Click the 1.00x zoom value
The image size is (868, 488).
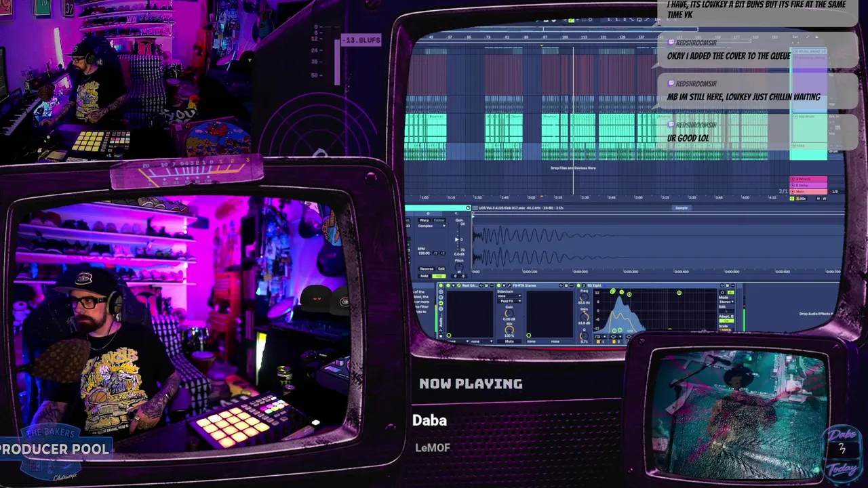[x=802, y=199]
